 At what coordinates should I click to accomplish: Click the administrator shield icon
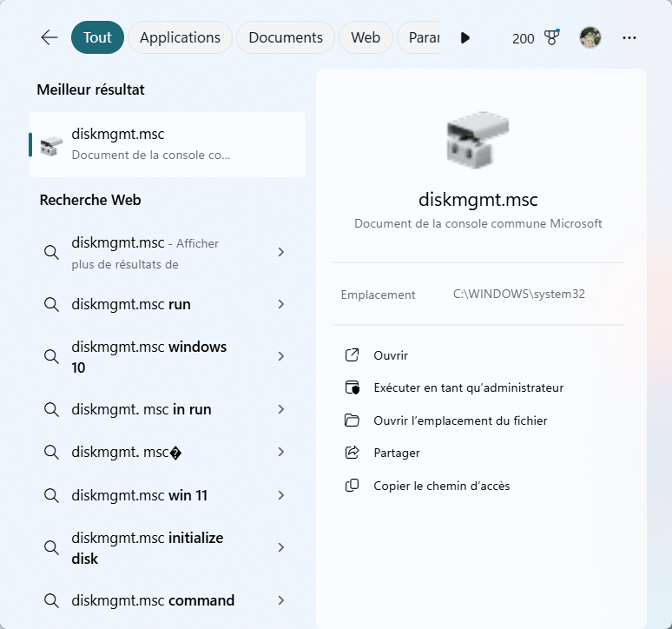click(x=352, y=387)
